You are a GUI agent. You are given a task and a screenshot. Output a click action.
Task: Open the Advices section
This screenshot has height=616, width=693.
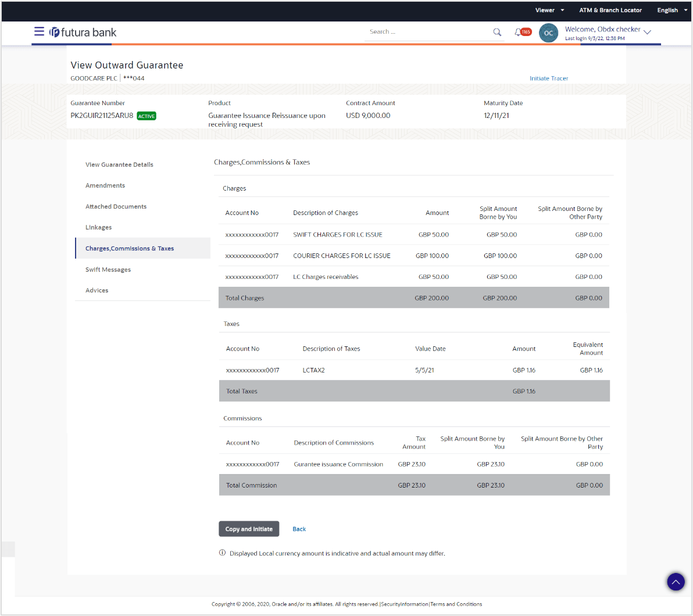tap(97, 291)
